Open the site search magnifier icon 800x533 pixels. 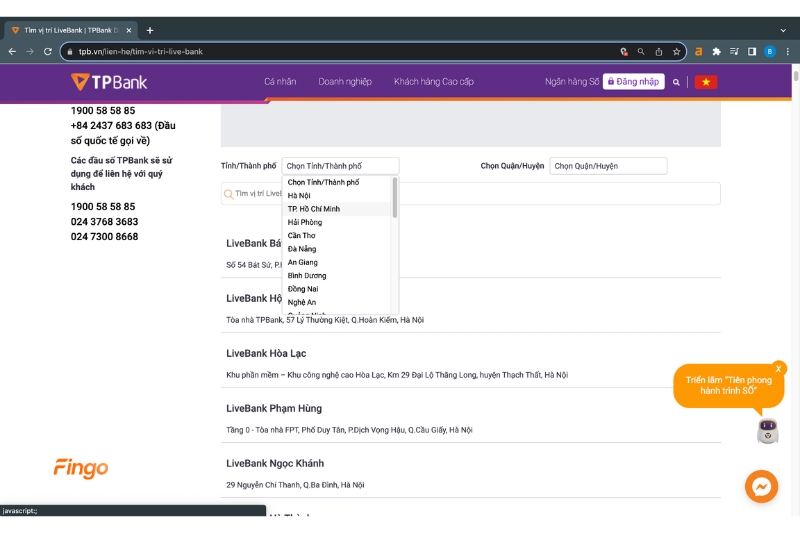click(x=676, y=82)
